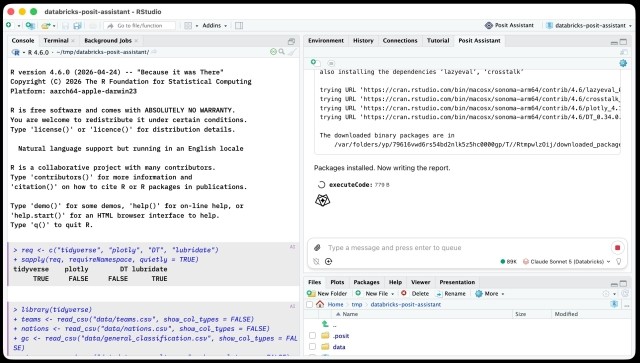Switch to the Terminal tab

point(56,40)
